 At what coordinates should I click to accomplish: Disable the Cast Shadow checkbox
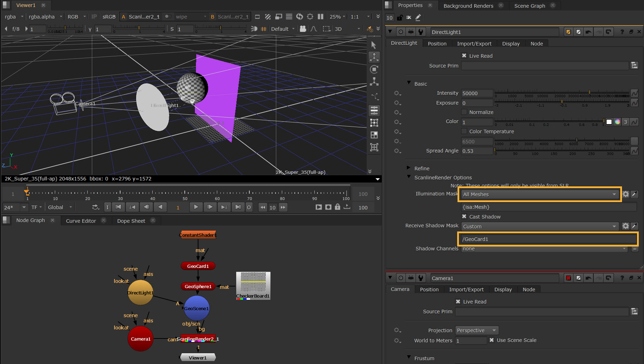coord(464,216)
